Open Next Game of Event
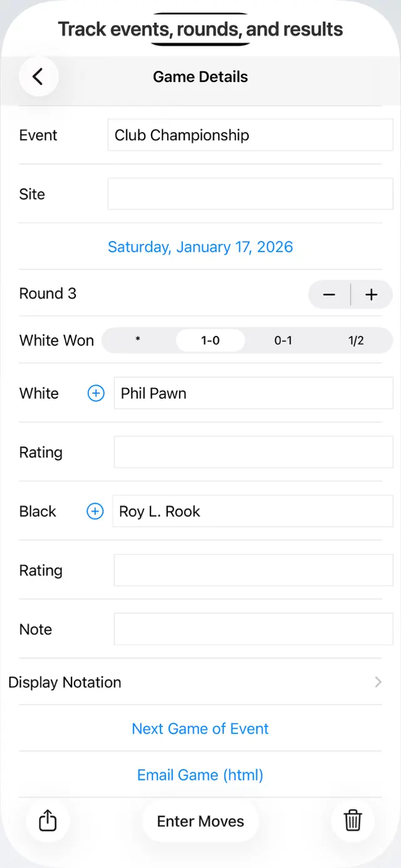The width and height of the screenshot is (401, 868). (x=200, y=728)
